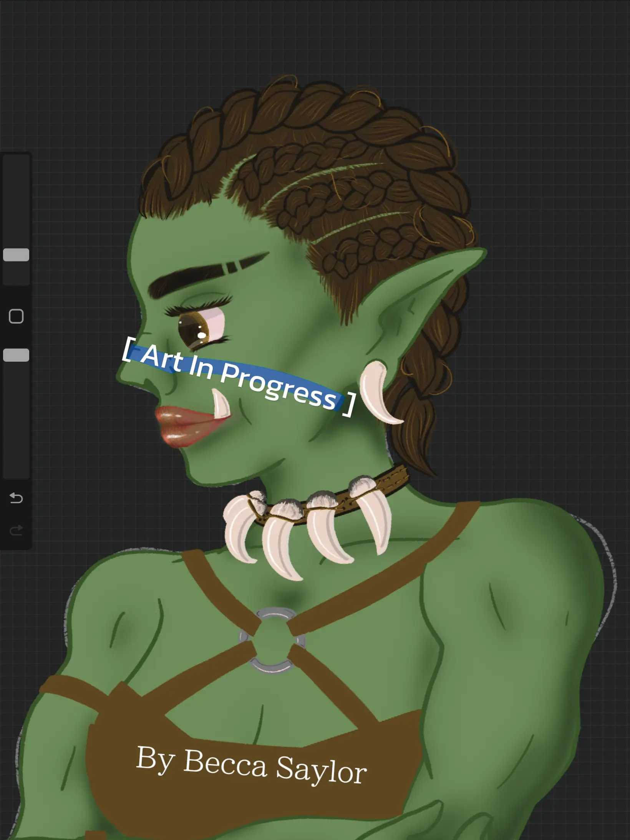The width and height of the screenshot is (630, 840).
Task: Tap the small tusk beside the mouth
Action: point(220,405)
